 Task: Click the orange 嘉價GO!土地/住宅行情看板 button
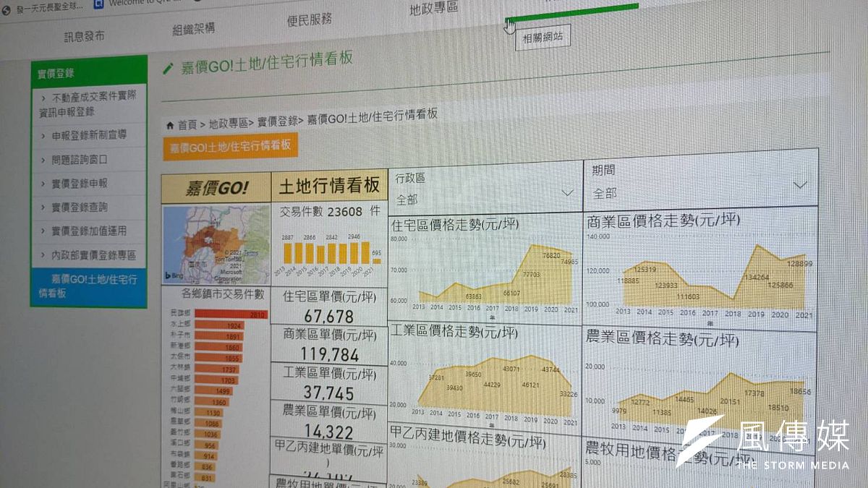231,145
